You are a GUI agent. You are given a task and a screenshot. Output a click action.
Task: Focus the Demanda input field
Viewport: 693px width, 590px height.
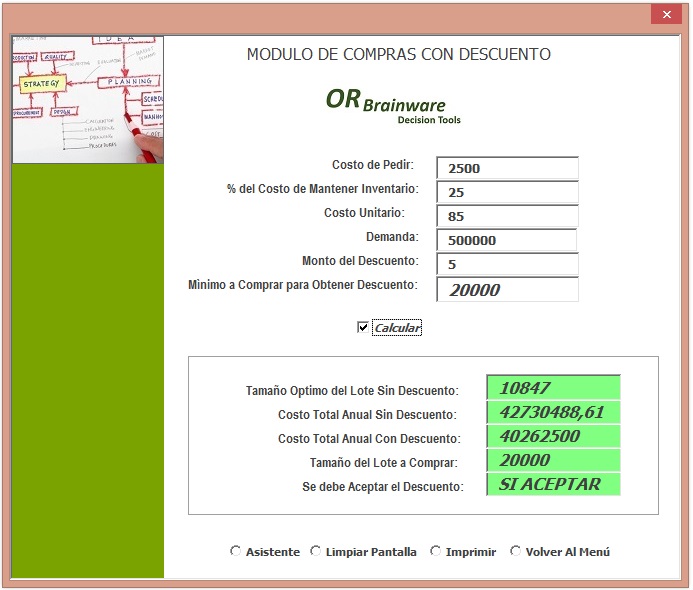[x=507, y=240]
